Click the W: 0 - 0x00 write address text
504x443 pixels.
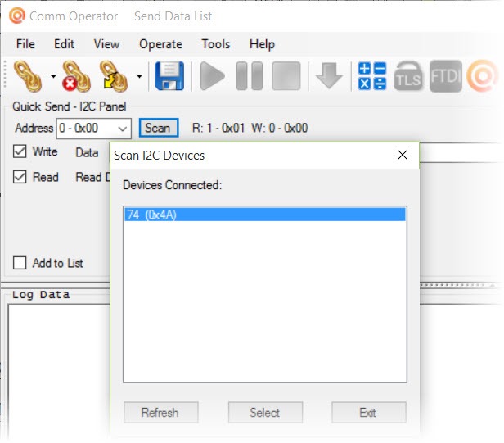pos(279,128)
